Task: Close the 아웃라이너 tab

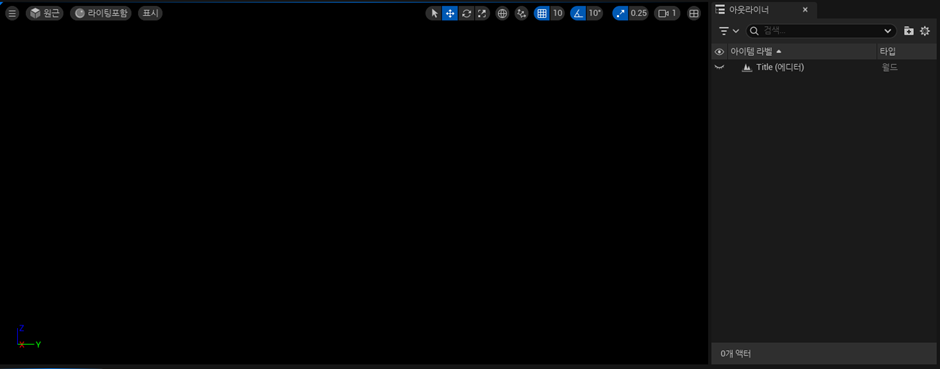Action: pyautogui.click(x=805, y=10)
